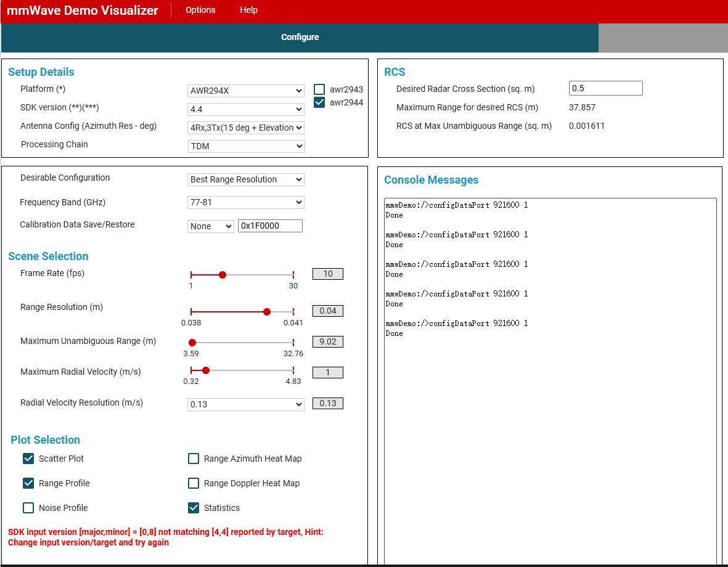This screenshot has width=728, height=567.
Task: Uncheck the awr2944 checkbox
Action: pyautogui.click(x=319, y=102)
